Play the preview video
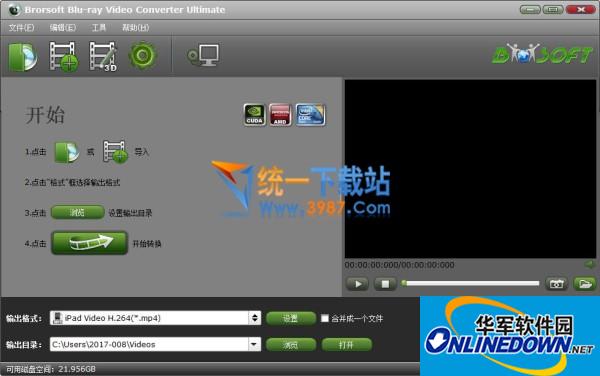The width and height of the screenshot is (600, 376). (357, 284)
